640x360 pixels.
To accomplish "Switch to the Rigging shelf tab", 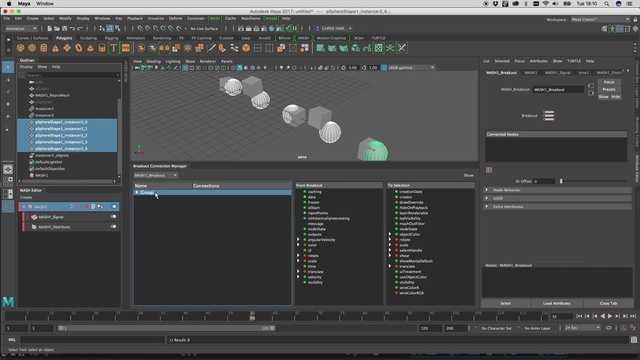I will click(111, 38).
